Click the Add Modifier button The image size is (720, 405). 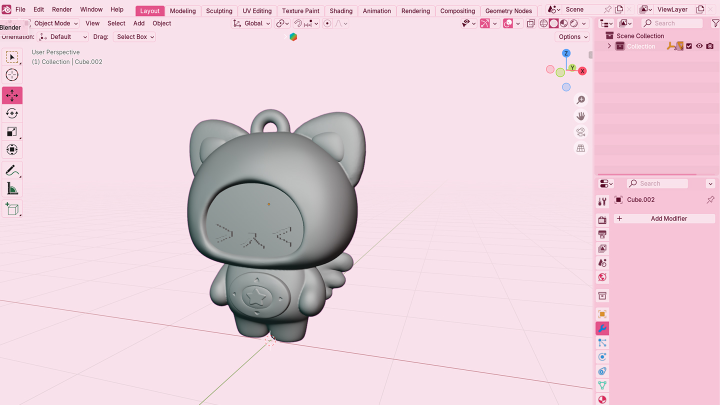[664, 219]
